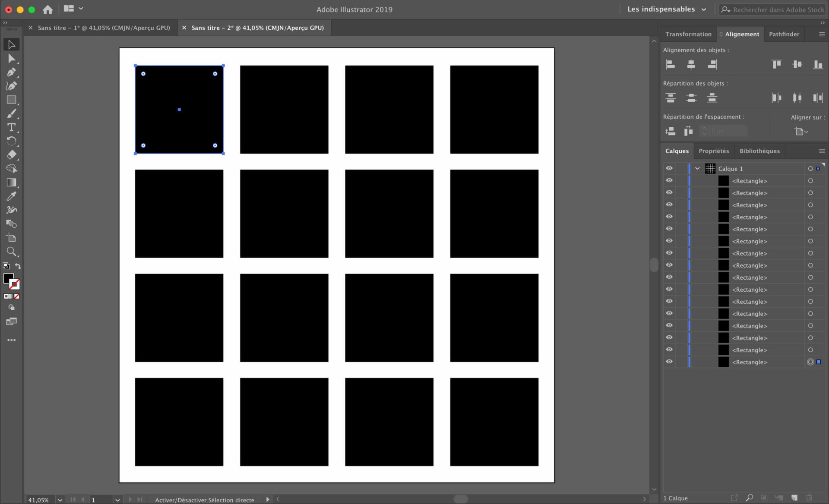
Task: Collapse the Calque 1 layer tree
Action: (697, 169)
